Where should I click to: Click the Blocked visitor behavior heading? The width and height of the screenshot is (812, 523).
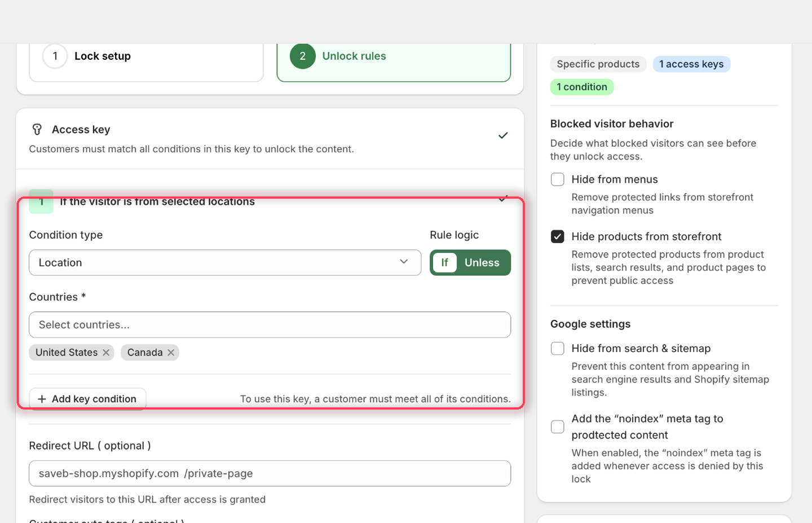click(612, 124)
